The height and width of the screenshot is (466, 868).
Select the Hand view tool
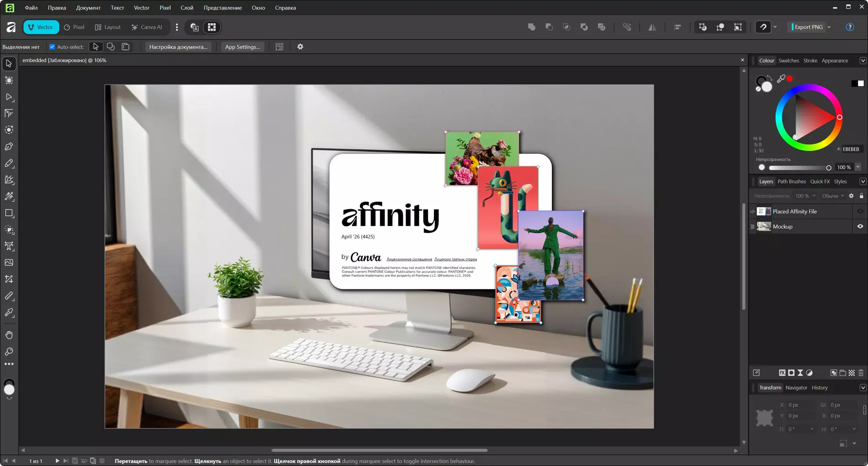click(9, 335)
